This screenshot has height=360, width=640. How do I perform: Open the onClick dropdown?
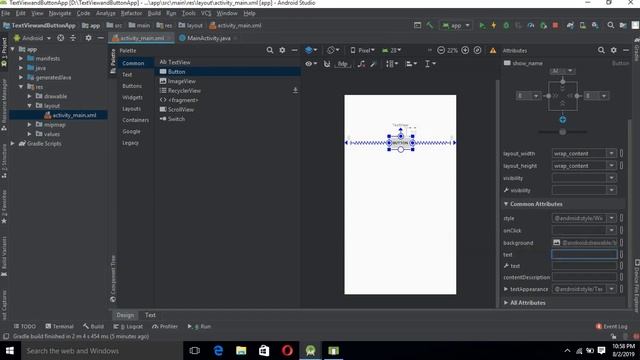coord(611,230)
